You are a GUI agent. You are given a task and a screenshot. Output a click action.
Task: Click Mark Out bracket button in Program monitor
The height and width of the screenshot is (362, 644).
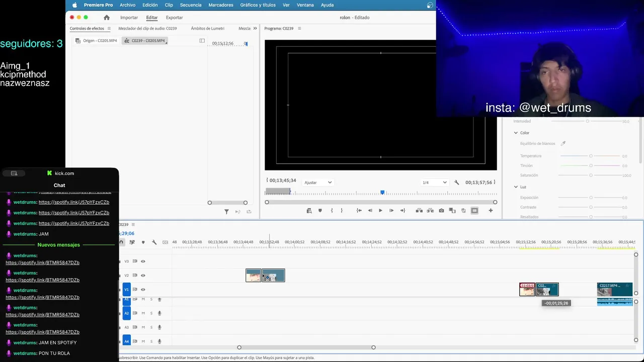point(342,211)
